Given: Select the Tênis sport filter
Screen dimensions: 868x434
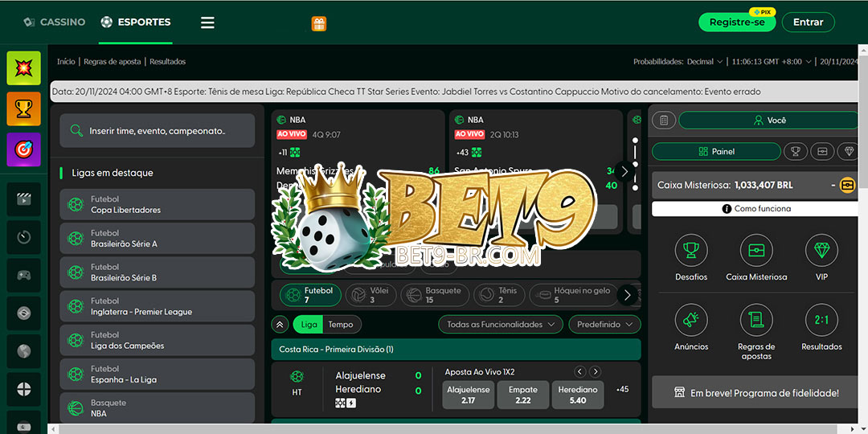Looking at the screenshot, I should pos(499,295).
